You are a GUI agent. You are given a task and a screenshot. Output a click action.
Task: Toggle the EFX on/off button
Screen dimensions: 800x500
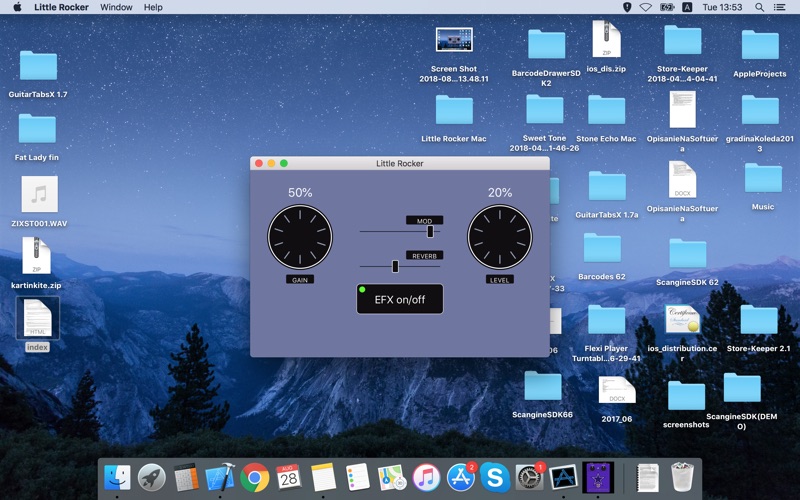(x=399, y=299)
